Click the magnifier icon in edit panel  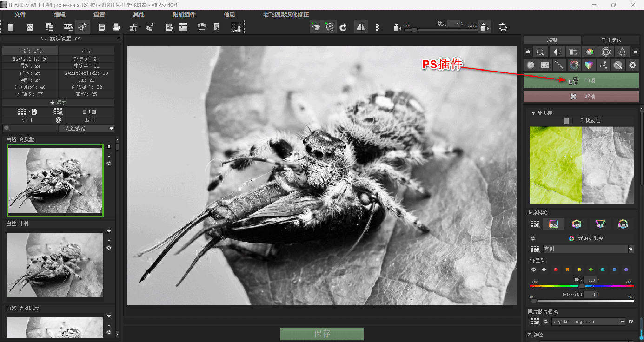pos(541,52)
